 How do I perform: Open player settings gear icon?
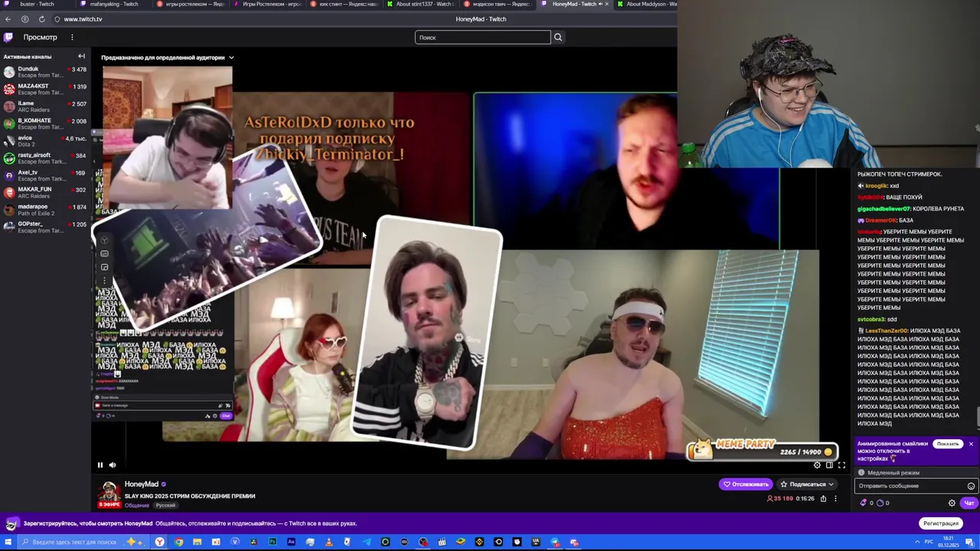pyautogui.click(x=817, y=465)
